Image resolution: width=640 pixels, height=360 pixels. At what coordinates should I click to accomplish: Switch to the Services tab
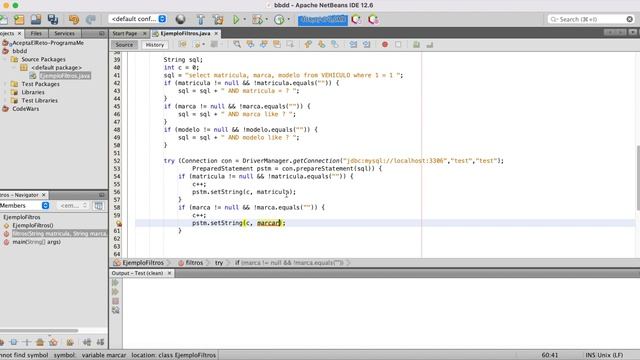[x=64, y=33]
